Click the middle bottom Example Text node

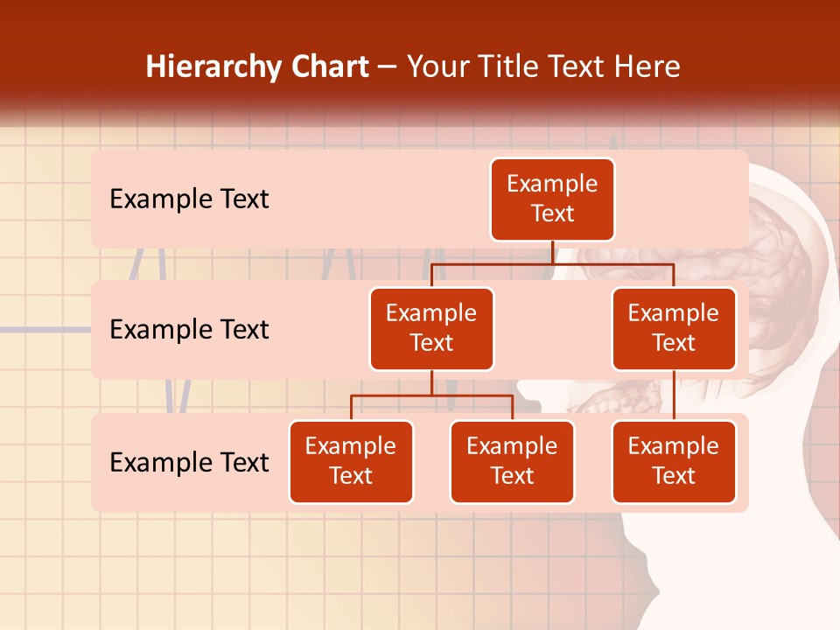point(512,461)
